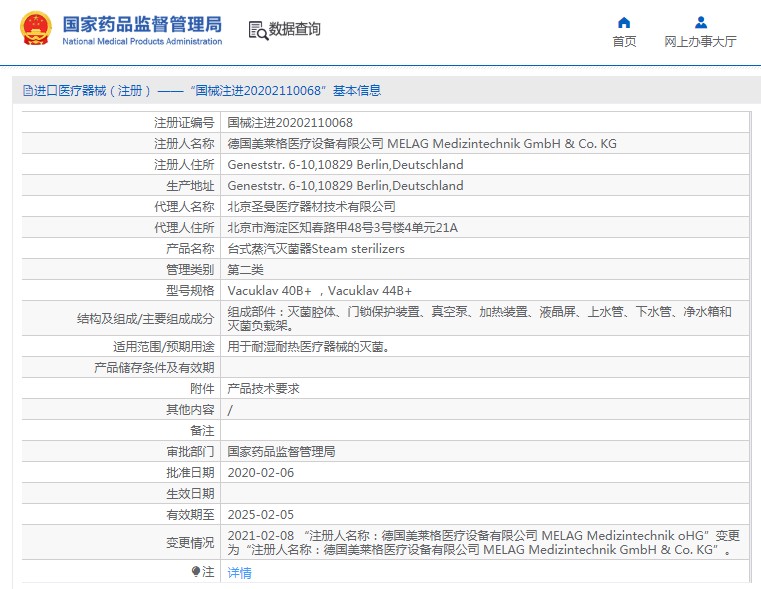Click the user icon above 网上办事大厅
This screenshot has height=589, width=761.
pos(701,22)
